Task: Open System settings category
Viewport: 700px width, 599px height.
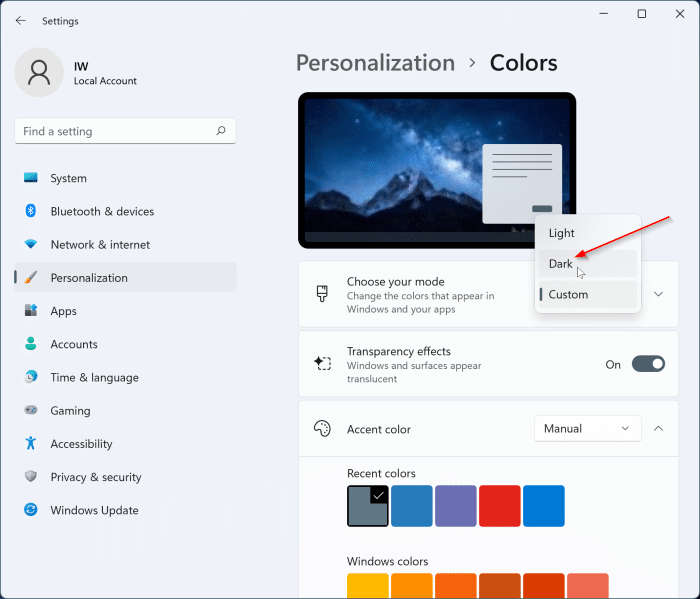Action: pyautogui.click(x=125, y=178)
